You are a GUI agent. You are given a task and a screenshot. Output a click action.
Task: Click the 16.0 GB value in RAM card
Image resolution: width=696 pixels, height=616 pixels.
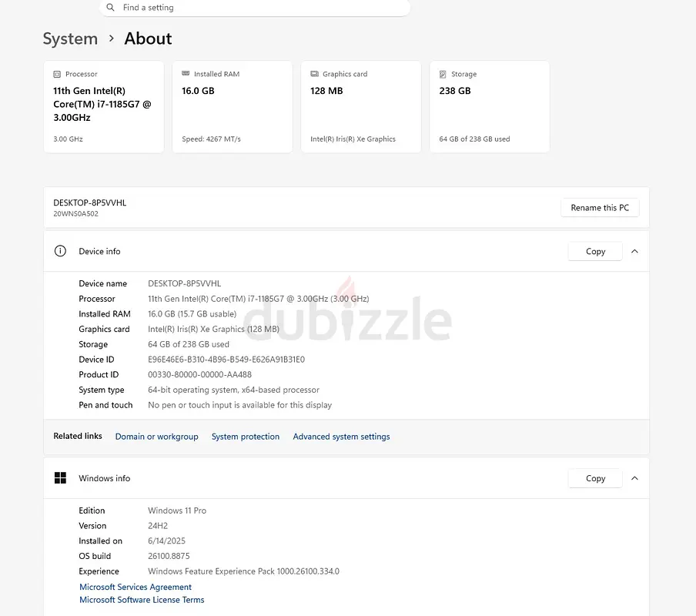click(198, 91)
